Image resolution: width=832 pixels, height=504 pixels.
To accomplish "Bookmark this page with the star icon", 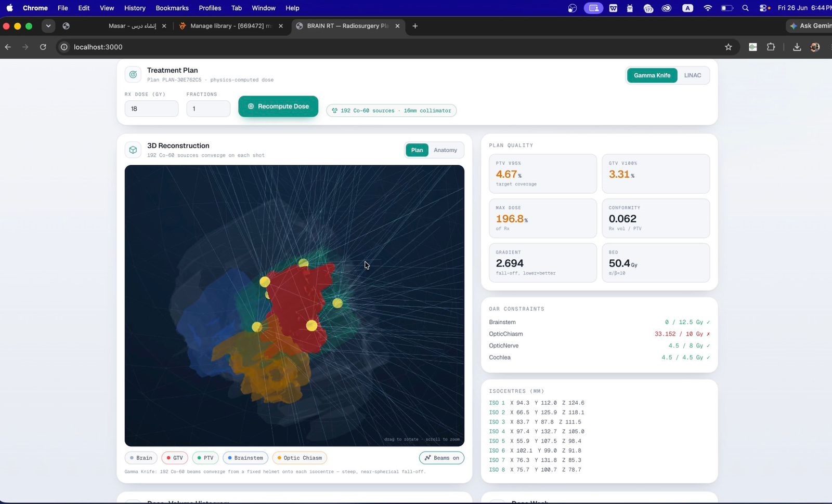I will click(729, 47).
